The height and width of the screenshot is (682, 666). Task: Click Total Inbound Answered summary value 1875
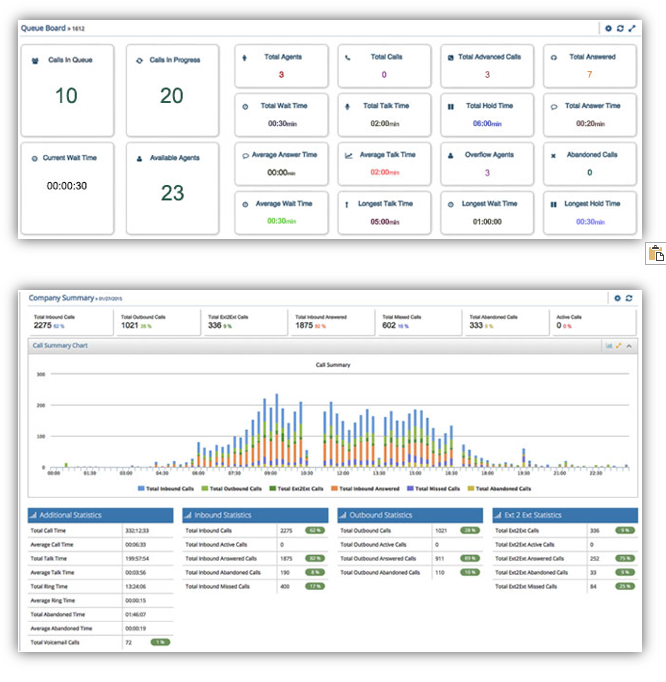(304, 325)
